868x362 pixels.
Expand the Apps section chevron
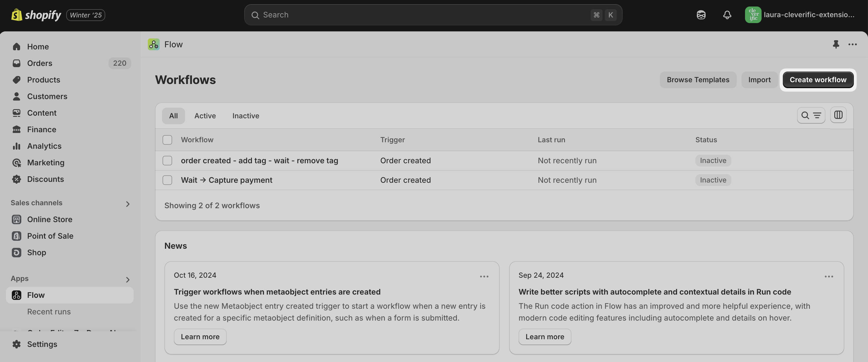[x=127, y=279]
